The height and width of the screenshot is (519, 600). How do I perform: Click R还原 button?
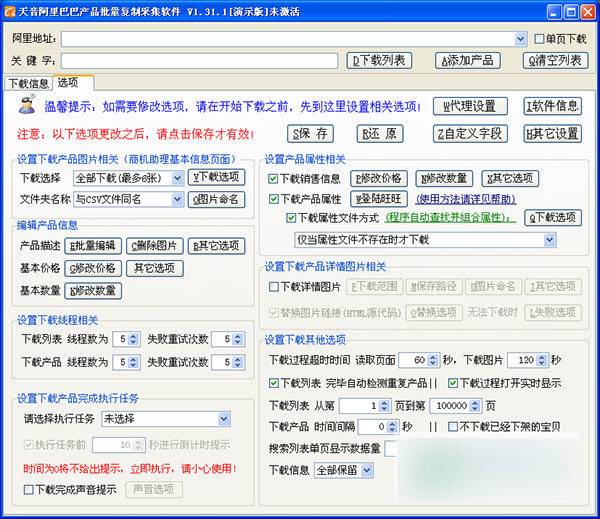click(x=380, y=134)
